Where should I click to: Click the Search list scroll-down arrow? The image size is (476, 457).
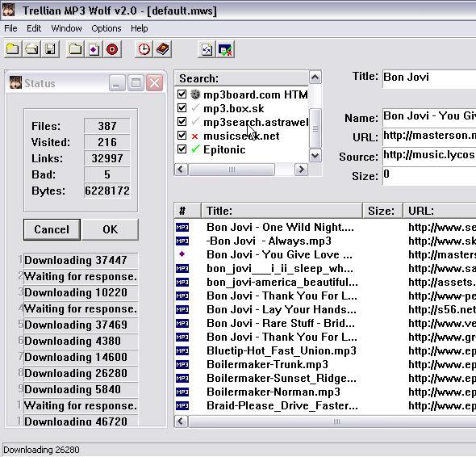pos(315,156)
